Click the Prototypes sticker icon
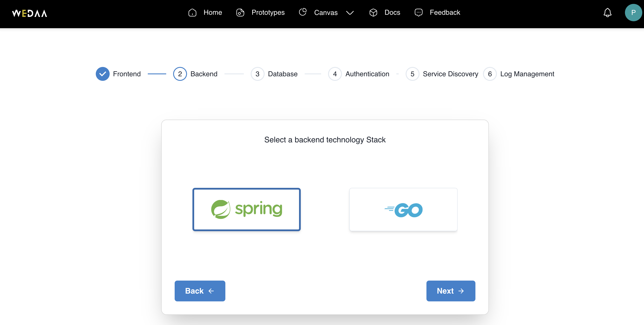 240,13
